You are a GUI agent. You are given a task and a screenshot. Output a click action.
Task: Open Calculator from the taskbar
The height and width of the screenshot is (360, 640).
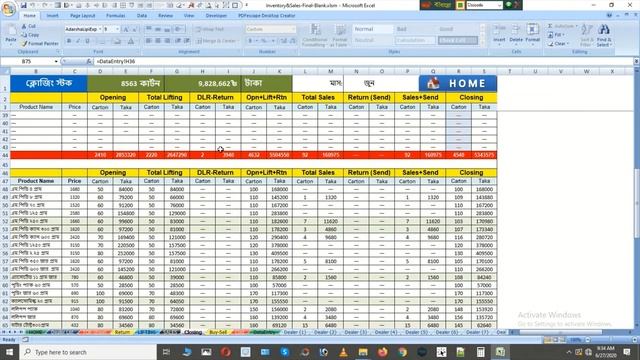point(481,352)
